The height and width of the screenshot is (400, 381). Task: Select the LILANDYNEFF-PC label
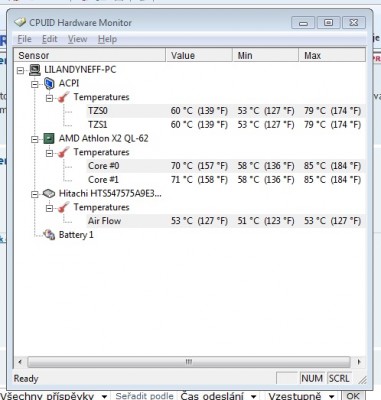80,70
